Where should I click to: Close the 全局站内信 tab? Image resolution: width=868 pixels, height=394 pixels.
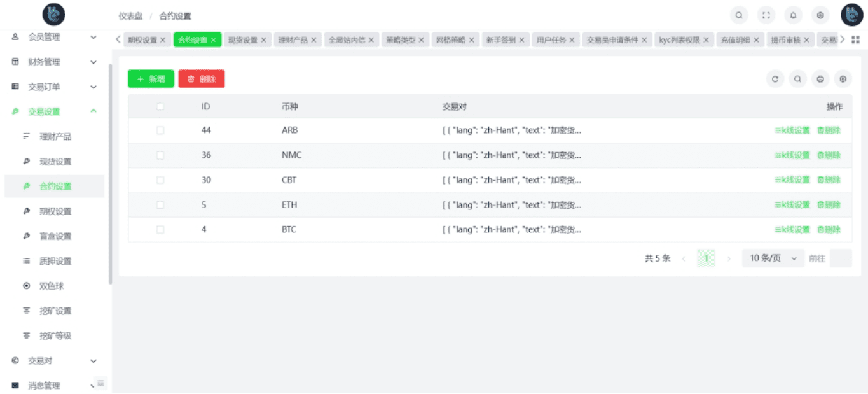tap(371, 40)
